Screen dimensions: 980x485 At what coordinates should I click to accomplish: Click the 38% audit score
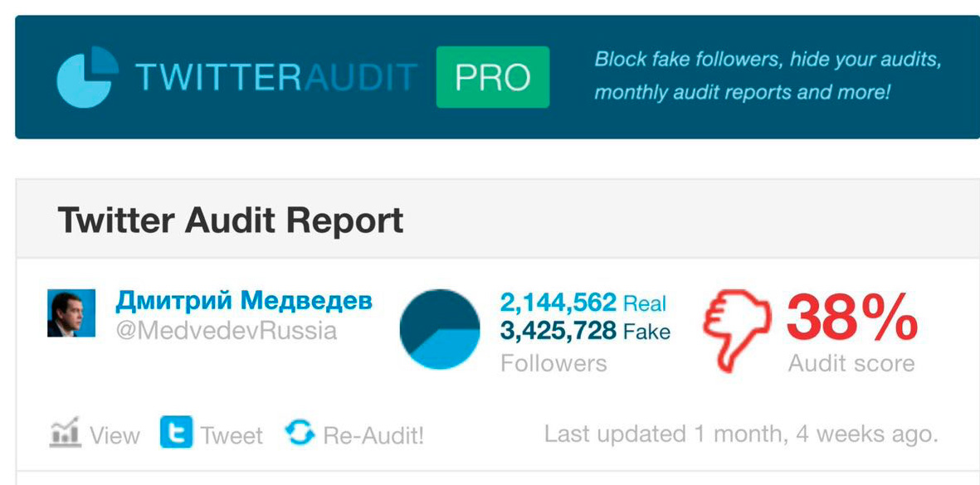click(851, 319)
